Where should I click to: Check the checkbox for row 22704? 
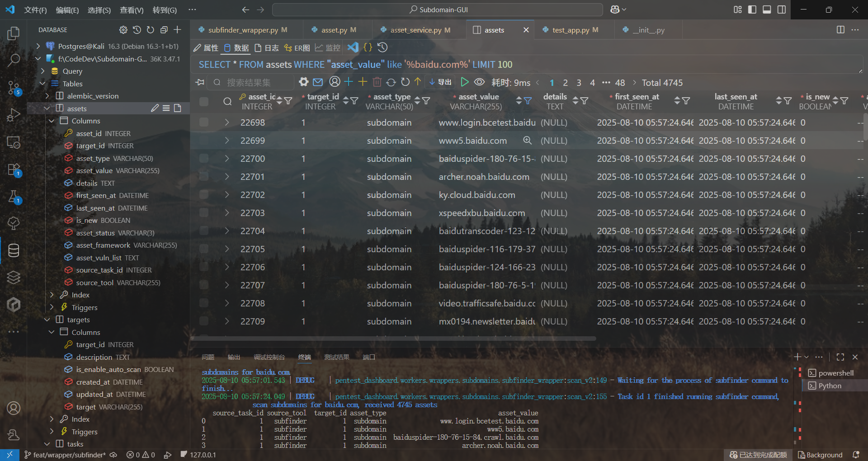pyautogui.click(x=204, y=231)
